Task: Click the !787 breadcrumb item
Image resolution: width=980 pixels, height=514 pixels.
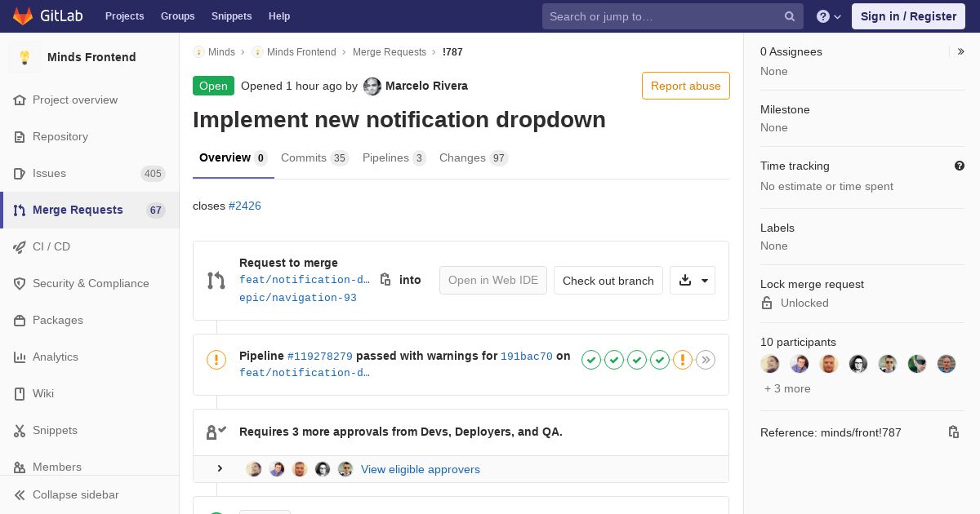Action: [x=452, y=52]
